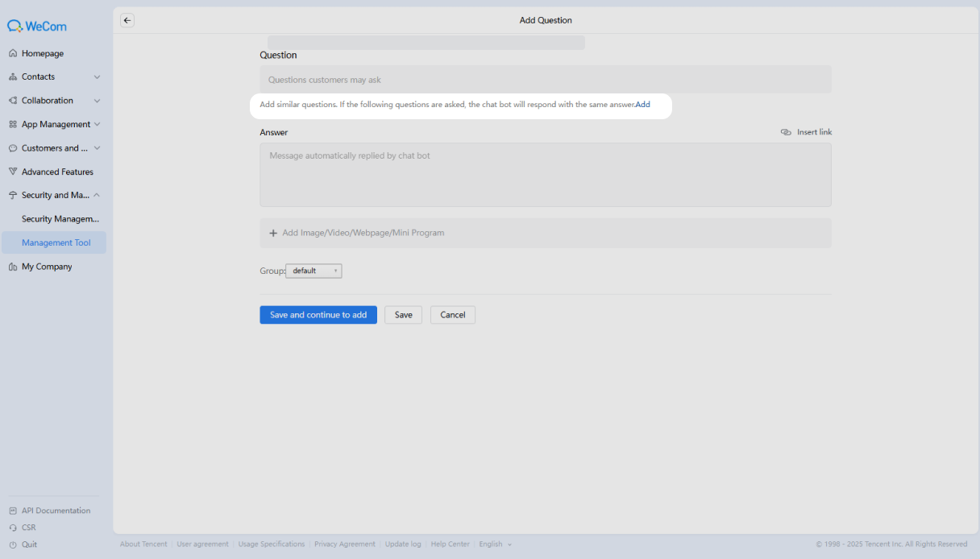The image size is (980, 559).
Task: Click the Answer label text
Action: 273,132
